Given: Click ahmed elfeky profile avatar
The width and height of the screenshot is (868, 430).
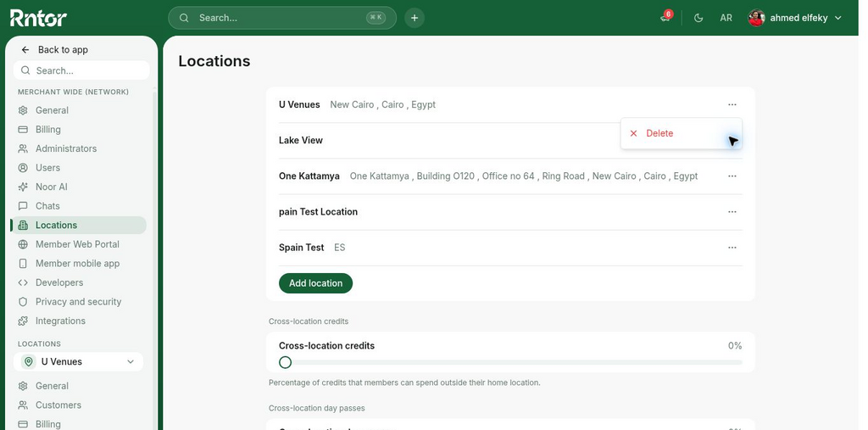Looking at the screenshot, I should 756,18.
